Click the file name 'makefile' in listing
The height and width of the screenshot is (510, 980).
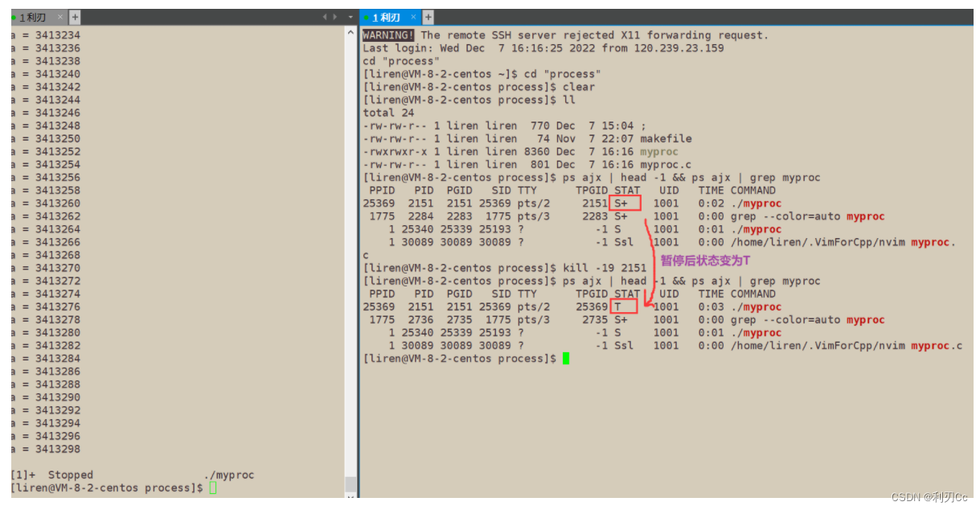click(666, 138)
